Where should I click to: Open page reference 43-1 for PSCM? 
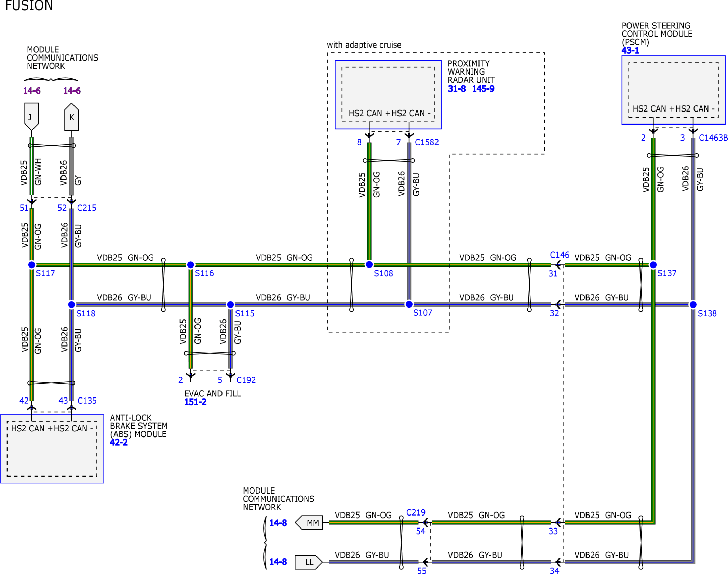[x=630, y=51]
